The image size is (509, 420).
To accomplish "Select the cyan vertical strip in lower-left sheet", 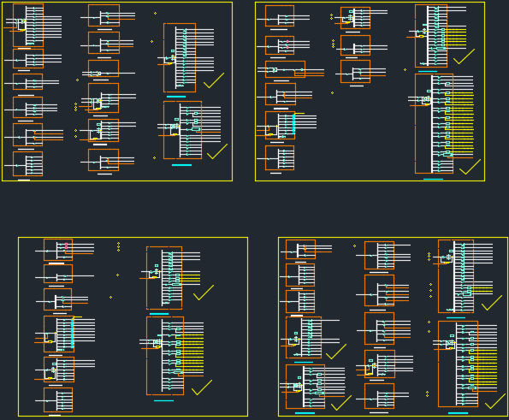I will pyautogui.click(x=73, y=333).
